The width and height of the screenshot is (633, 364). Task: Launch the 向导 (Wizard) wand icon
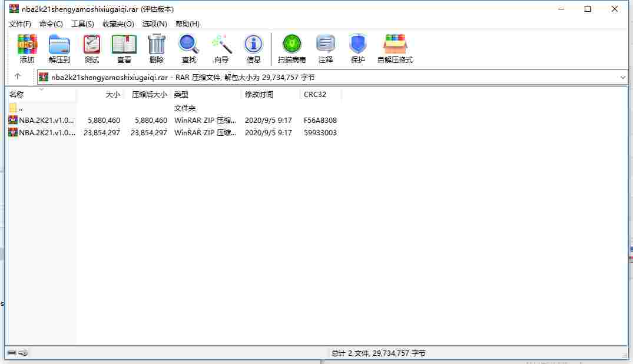pos(221,44)
